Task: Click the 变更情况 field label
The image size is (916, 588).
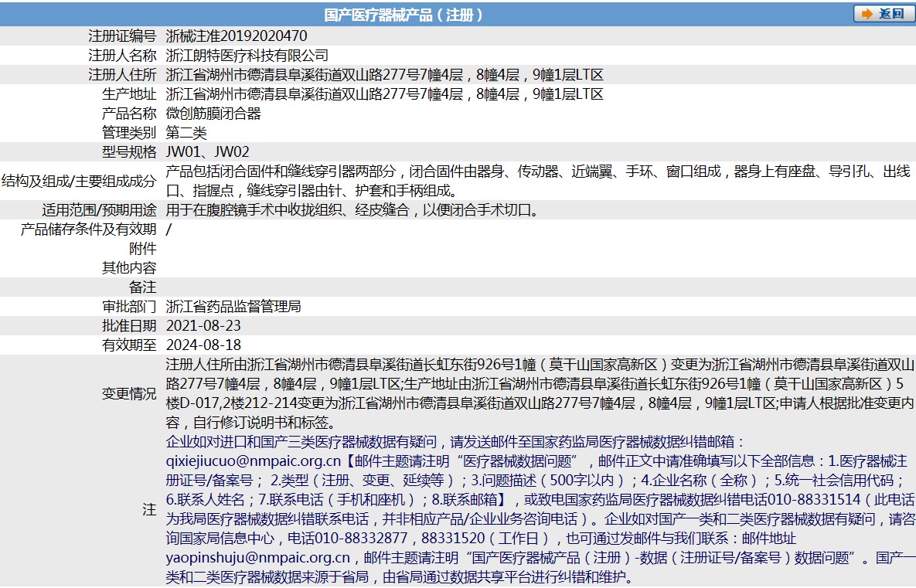Action: click(x=129, y=393)
